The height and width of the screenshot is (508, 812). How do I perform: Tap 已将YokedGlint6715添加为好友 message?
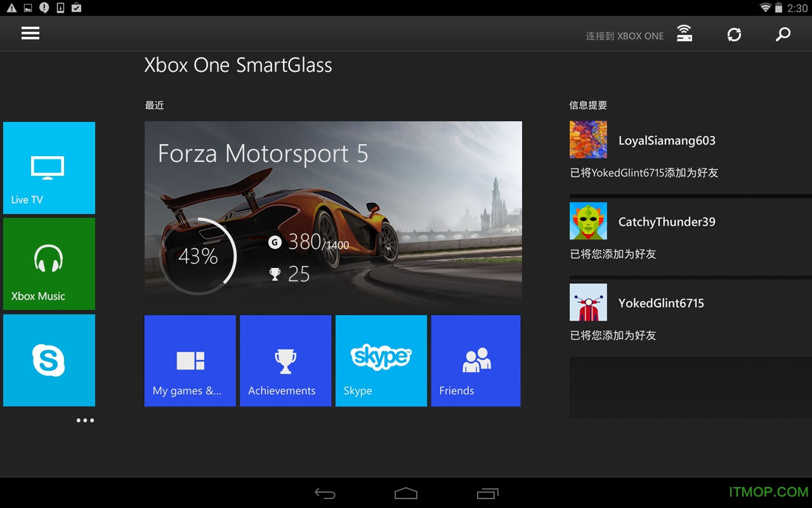click(644, 173)
